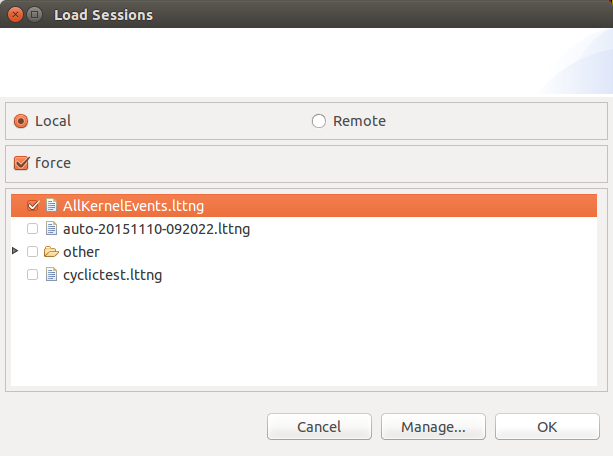Select the 'other' folder label

(x=81, y=252)
